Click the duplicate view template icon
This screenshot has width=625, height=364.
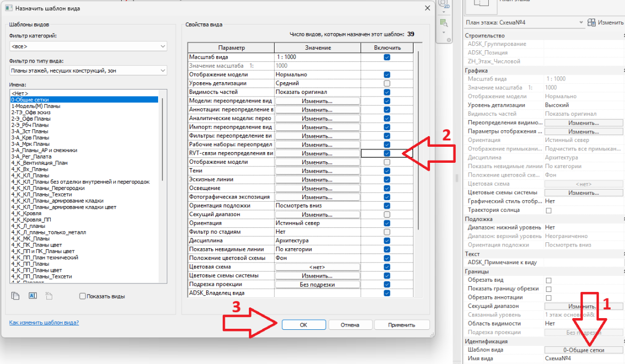coord(15,296)
